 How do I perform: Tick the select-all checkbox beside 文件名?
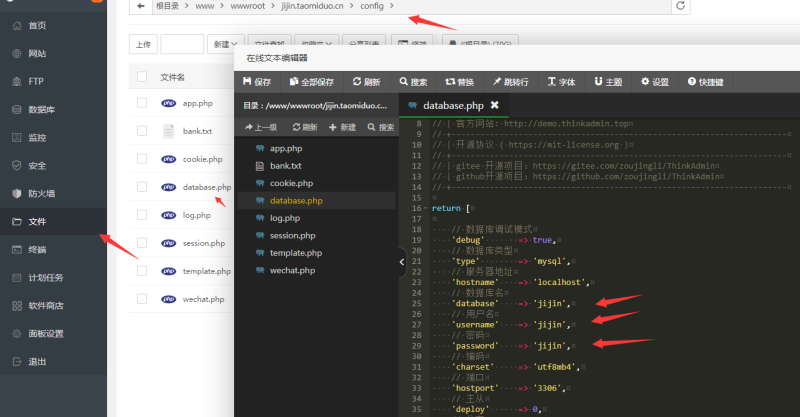[142, 77]
